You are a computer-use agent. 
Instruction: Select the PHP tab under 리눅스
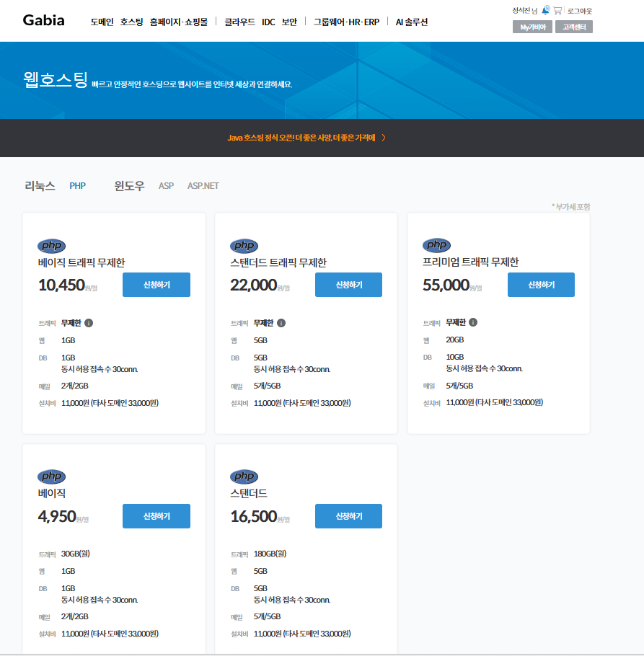coord(77,186)
